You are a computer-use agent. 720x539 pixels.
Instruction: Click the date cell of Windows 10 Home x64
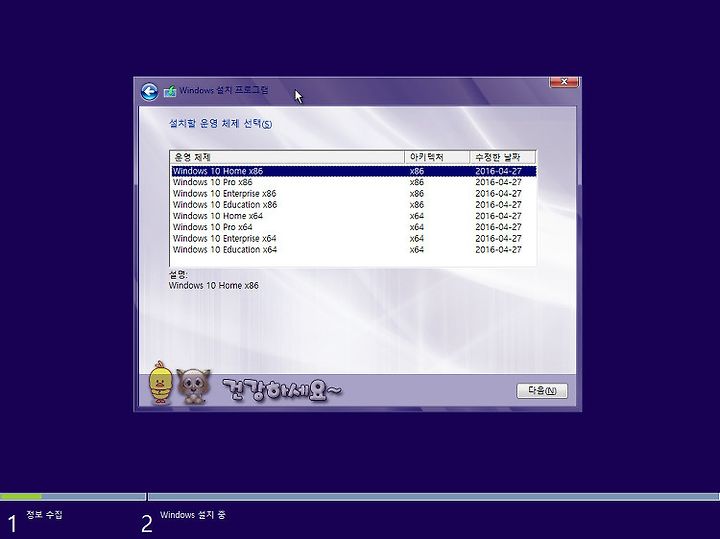[x=498, y=216]
